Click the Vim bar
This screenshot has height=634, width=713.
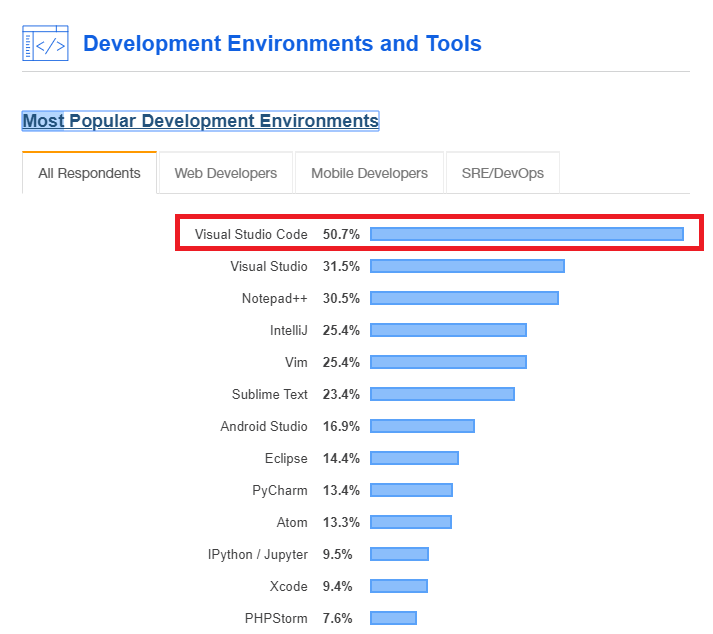coord(448,362)
